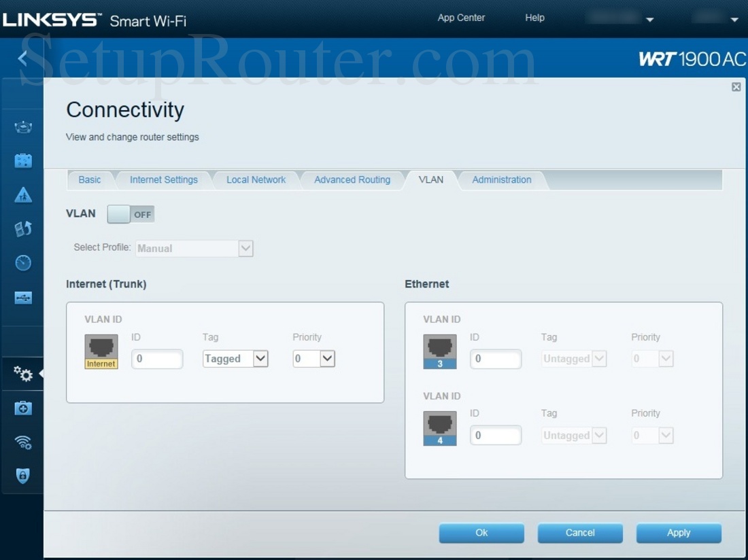Click the Ok button
This screenshot has width=748, height=560.
tap(481, 533)
